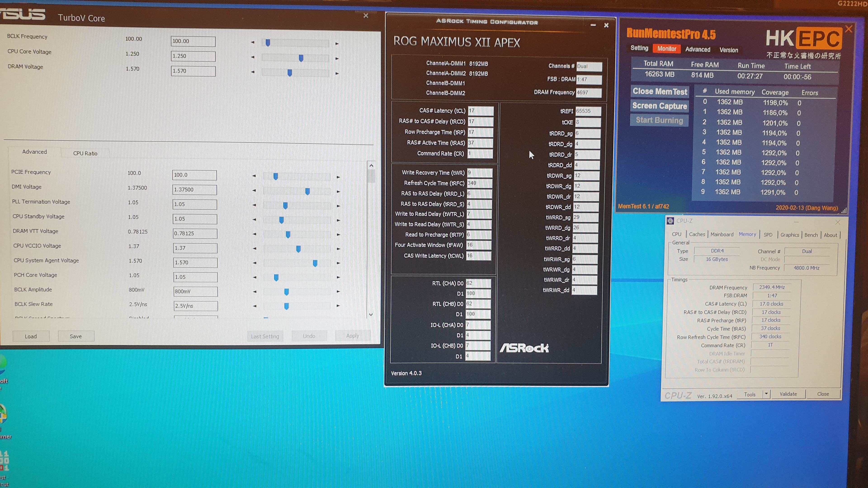The width and height of the screenshot is (868, 488).
Task: Click the tREFI value field
Action: 588,111
